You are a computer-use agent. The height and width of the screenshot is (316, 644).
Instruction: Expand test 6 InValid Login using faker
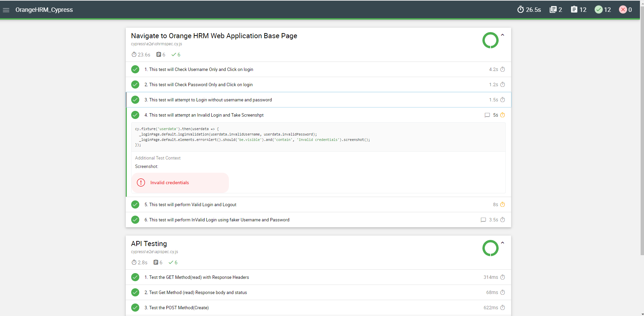(x=318, y=220)
